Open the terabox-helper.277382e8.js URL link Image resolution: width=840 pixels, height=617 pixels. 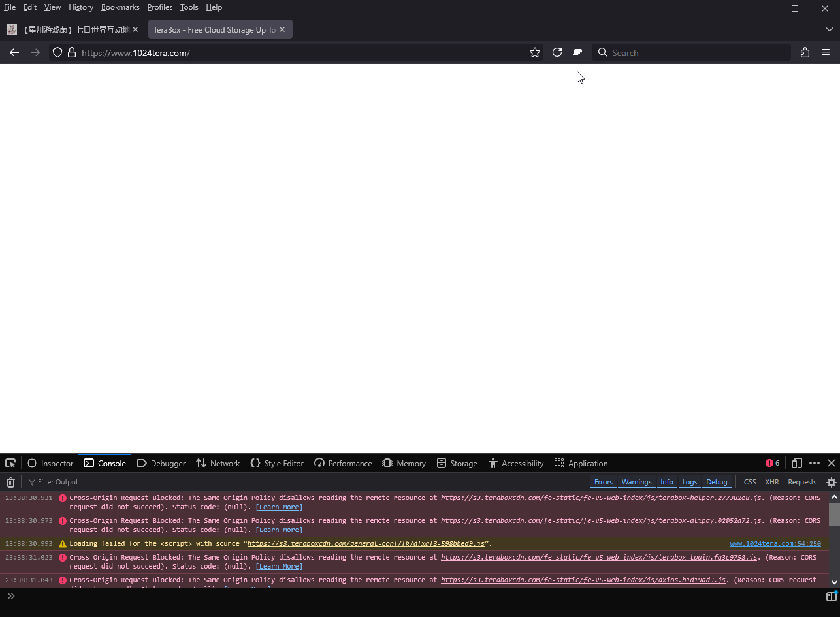pos(600,498)
